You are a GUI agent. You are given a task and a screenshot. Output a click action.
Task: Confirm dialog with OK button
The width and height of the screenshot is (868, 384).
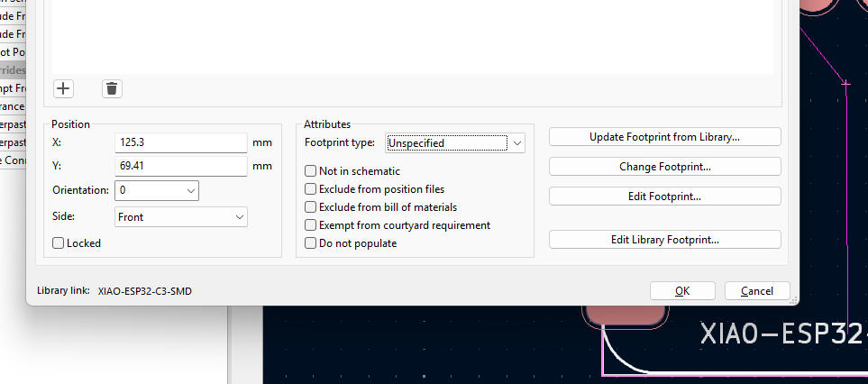coord(682,291)
